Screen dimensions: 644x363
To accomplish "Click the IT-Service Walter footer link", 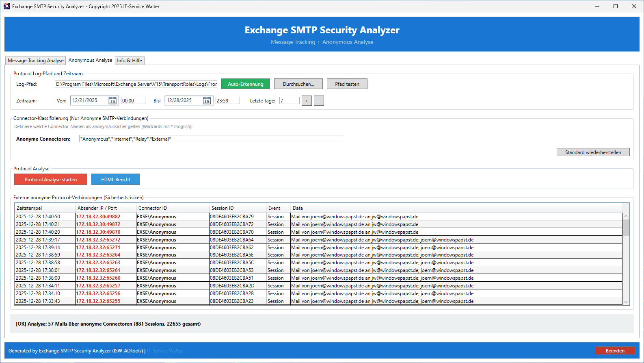I will click(x=165, y=351).
